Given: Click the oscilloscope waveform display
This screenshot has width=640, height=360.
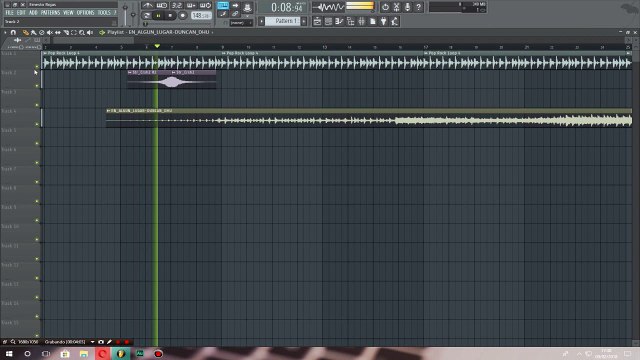Looking at the screenshot, I should click(x=329, y=7).
